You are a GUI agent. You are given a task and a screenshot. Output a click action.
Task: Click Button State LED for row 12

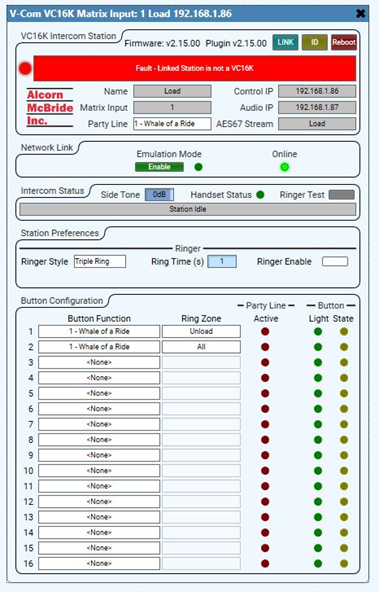(x=344, y=502)
